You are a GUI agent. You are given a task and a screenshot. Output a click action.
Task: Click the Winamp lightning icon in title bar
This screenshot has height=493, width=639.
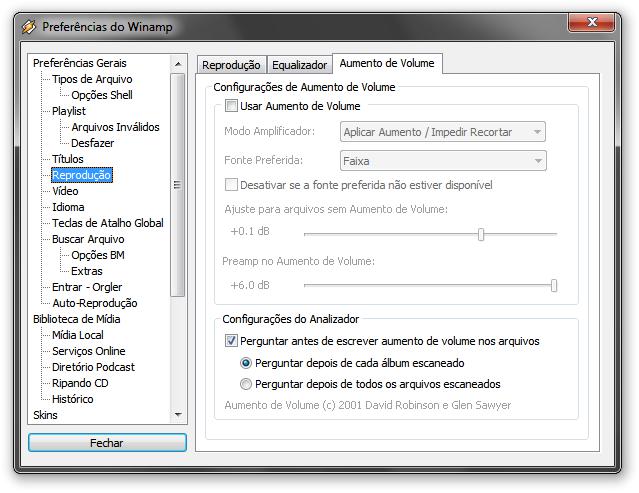click(x=29, y=26)
